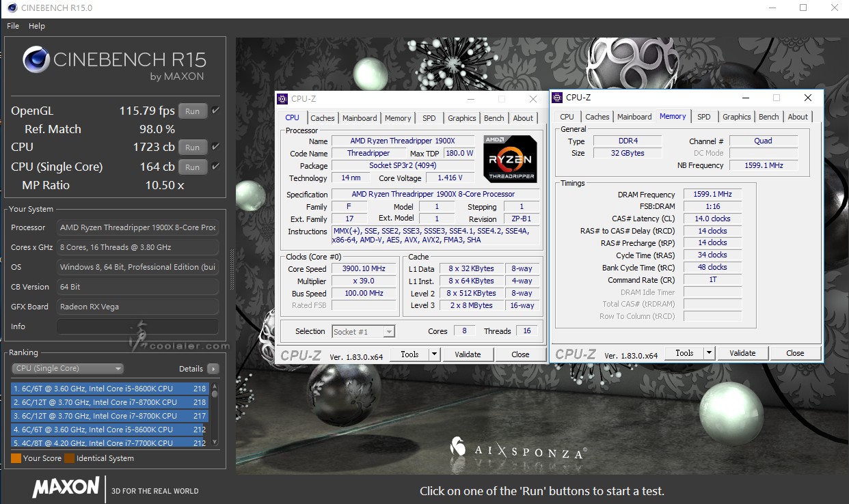
Task: Switch to Bench tab in right CPU-Z
Action: pyautogui.click(x=769, y=117)
